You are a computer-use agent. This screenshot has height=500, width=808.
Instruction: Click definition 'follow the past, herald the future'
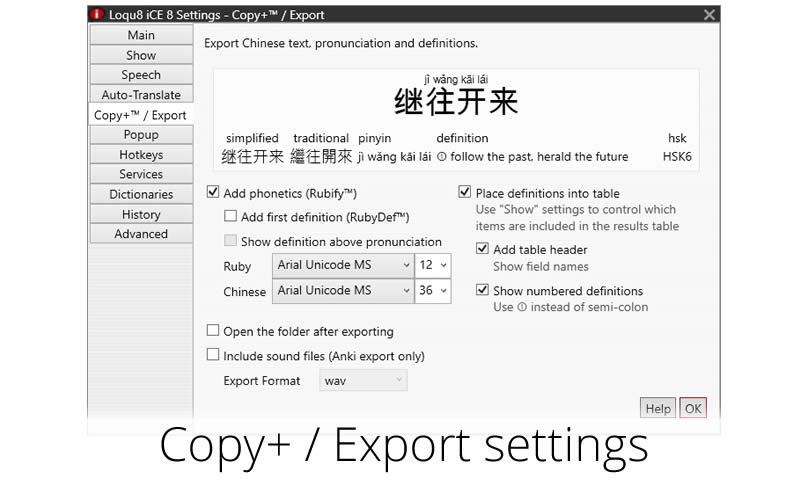[539, 157]
